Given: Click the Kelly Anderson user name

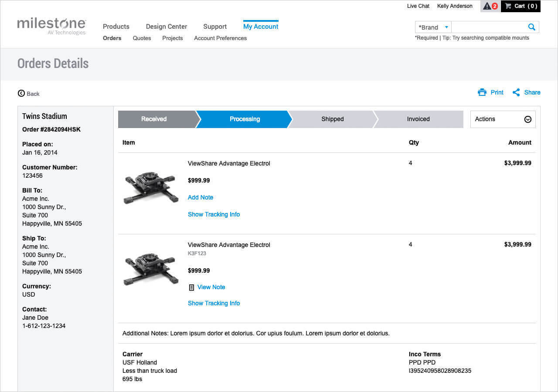Looking at the screenshot, I should tap(455, 6).
